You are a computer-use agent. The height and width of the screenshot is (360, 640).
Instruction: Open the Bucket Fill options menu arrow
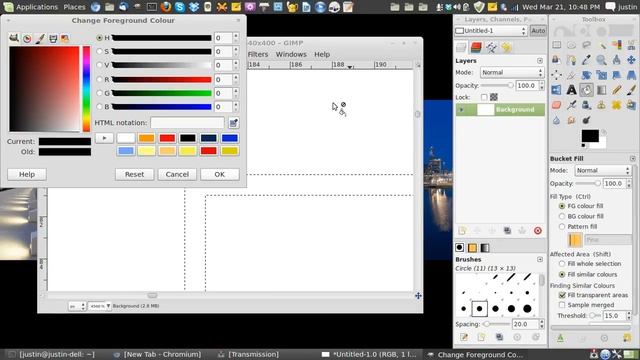point(633,158)
